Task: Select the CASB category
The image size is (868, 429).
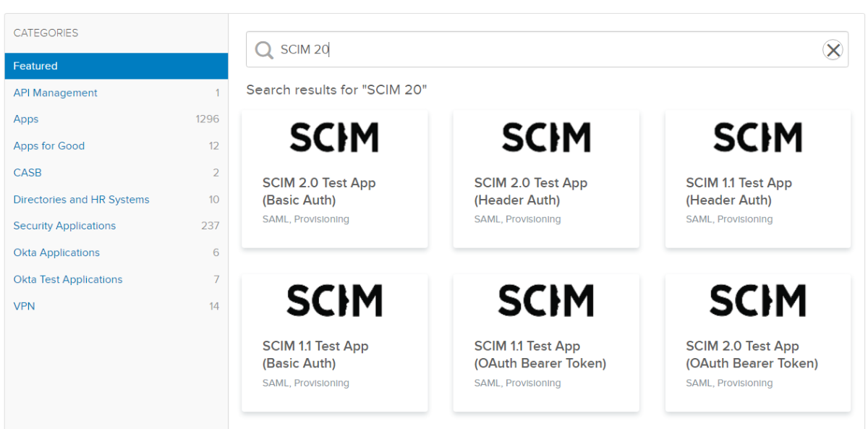Action: (27, 173)
